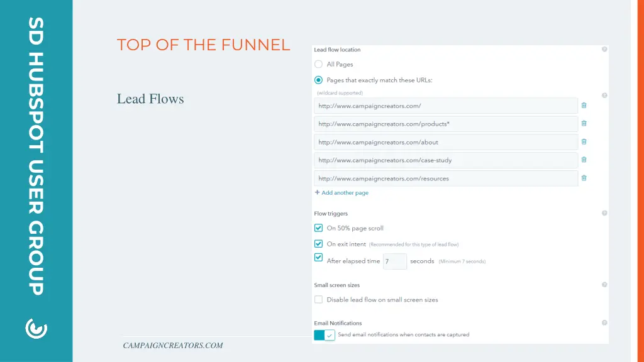Delete the campaigncreators.com/ homepage URL row
This screenshot has height=362, width=644.
584,106
